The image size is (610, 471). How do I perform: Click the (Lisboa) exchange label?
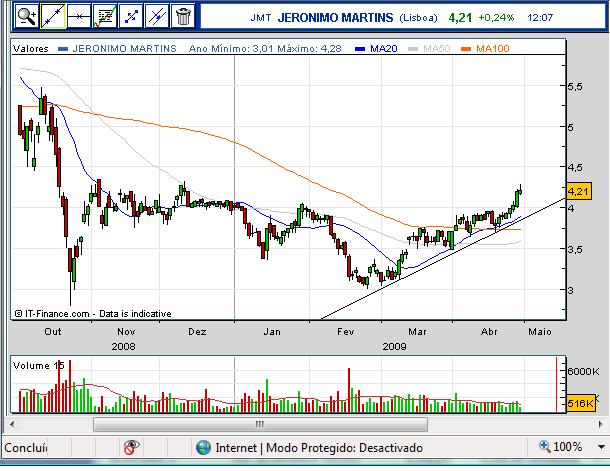tap(418, 18)
